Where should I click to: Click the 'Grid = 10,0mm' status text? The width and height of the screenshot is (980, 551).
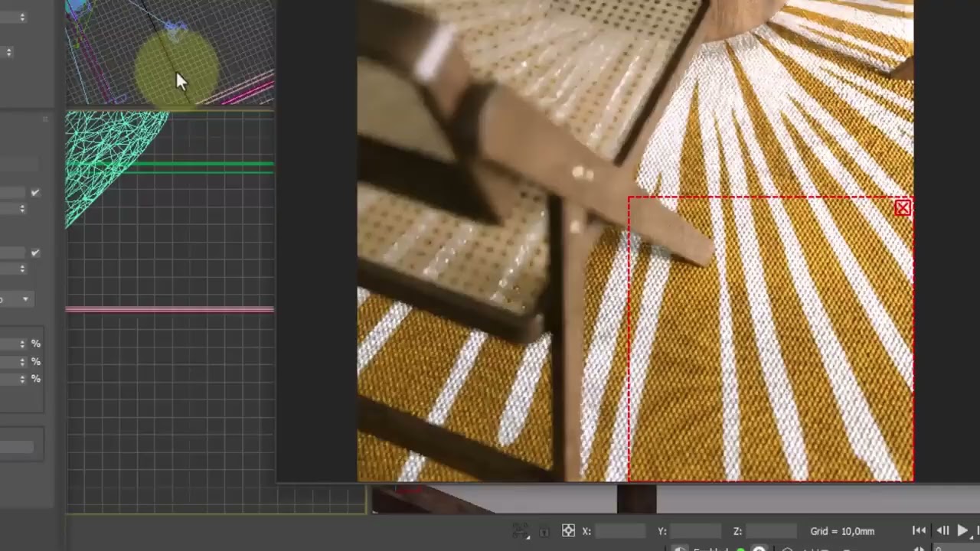click(842, 531)
